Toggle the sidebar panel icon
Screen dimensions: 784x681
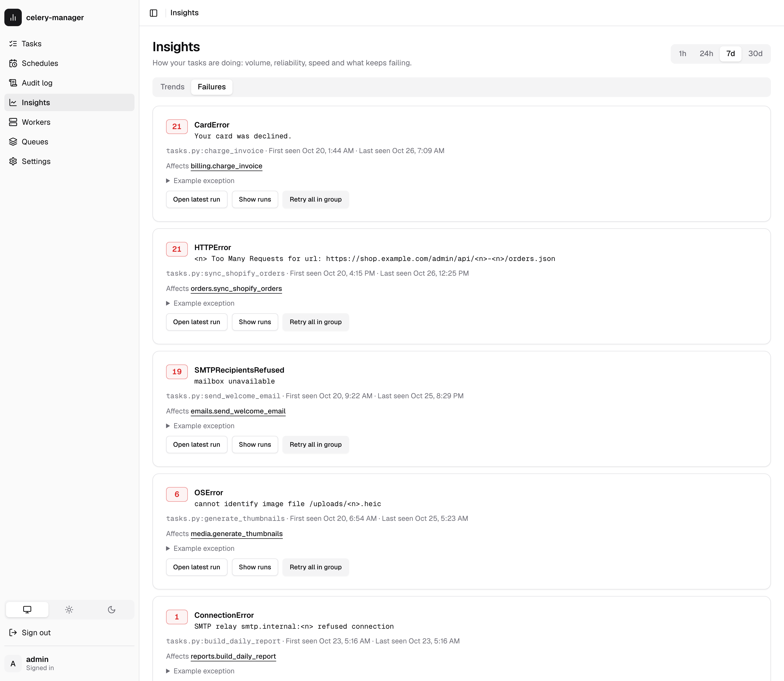[x=154, y=13]
